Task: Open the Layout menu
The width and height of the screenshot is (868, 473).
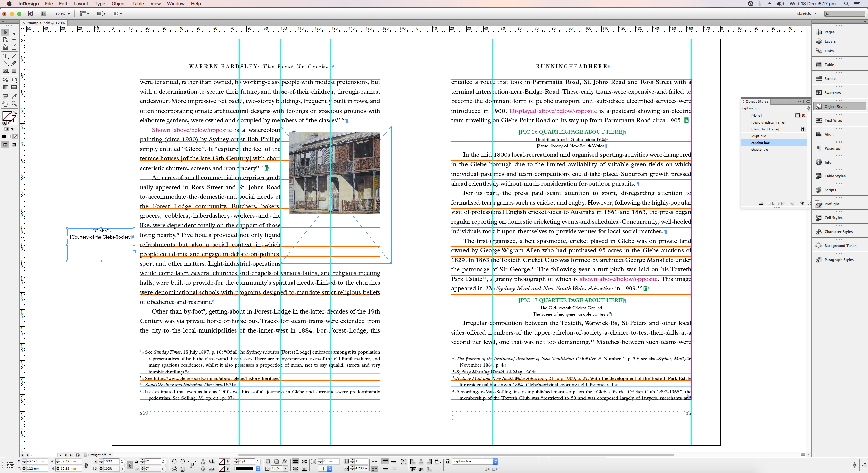Action: [81, 4]
